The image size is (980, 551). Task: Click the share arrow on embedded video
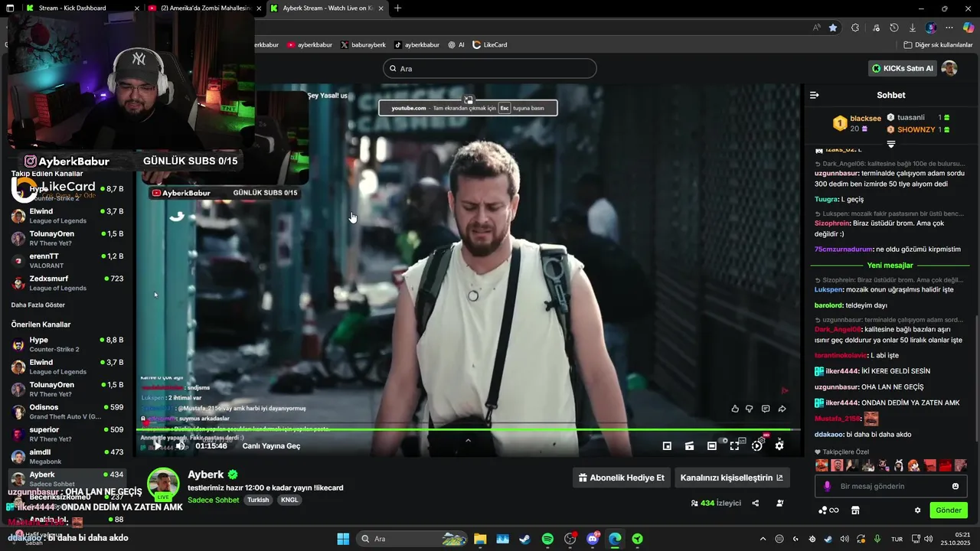[x=782, y=409]
